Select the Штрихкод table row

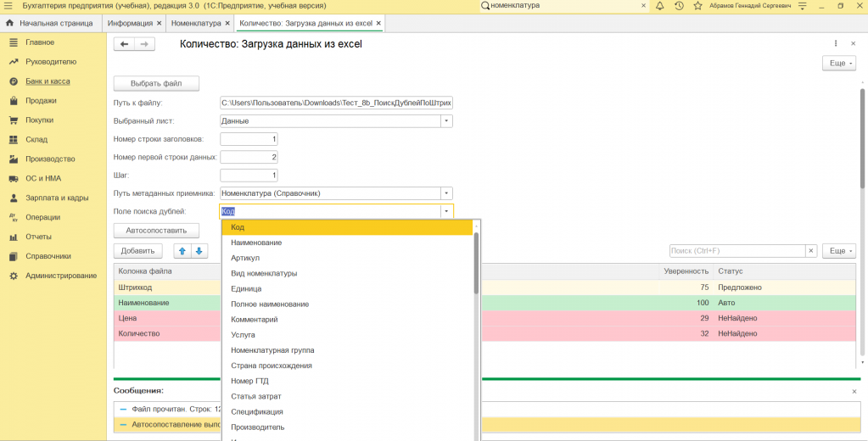(484, 287)
